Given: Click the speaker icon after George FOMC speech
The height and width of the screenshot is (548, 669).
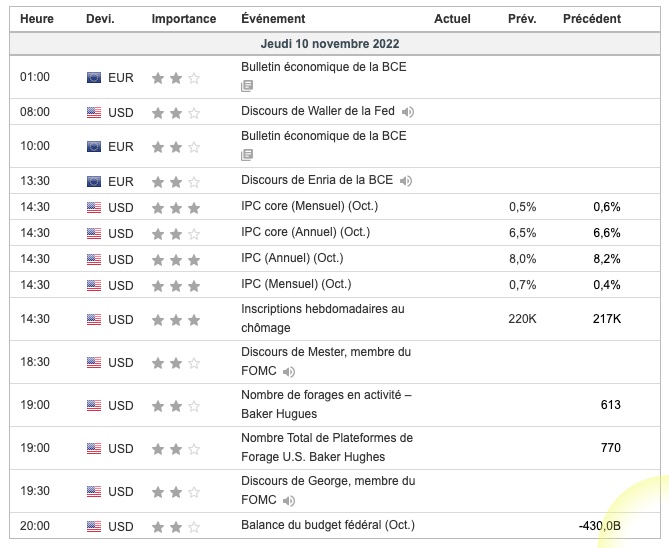Looking at the screenshot, I should coord(289,500).
